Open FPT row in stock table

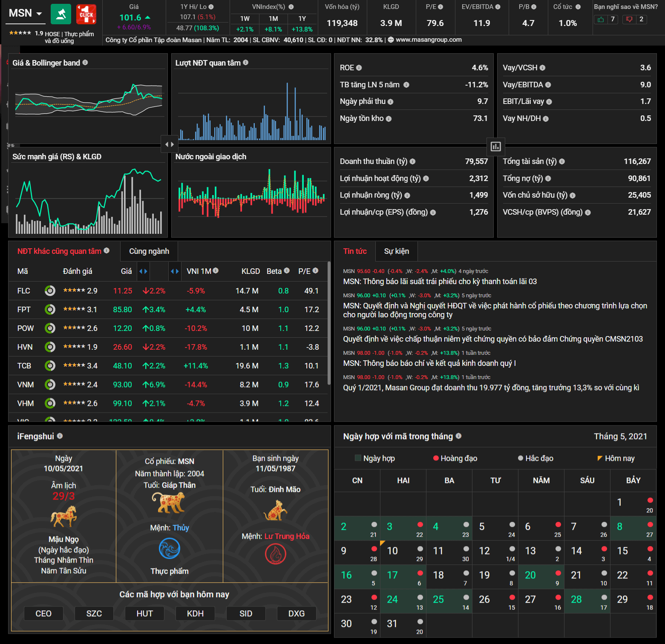tap(168, 310)
